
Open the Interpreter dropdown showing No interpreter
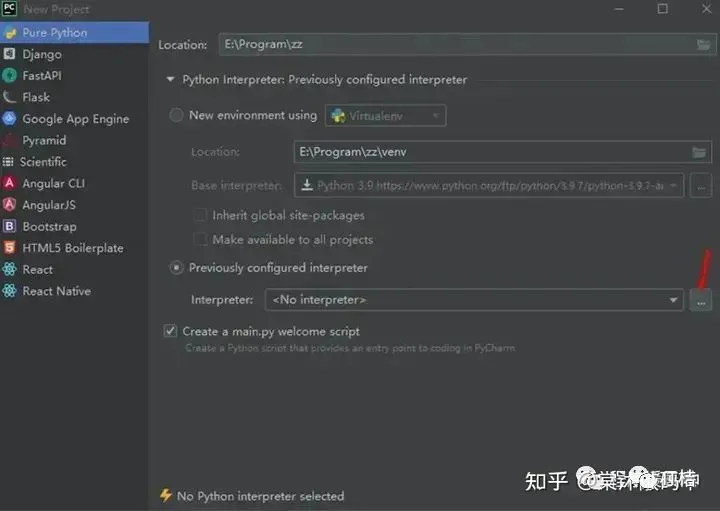click(x=473, y=300)
